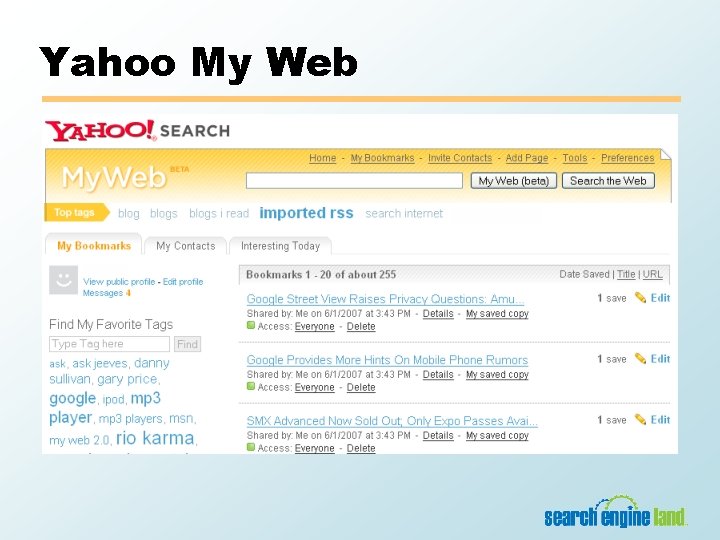Select the 'mp3 players' tag
The width and height of the screenshot is (720, 540).
point(130,419)
